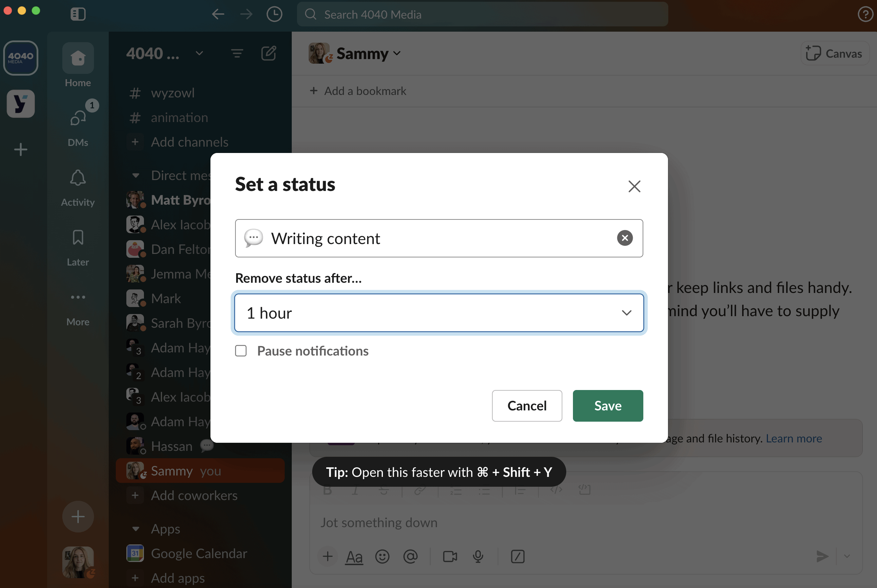This screenshot has width=877, height=588.
Task: Open the help question mark icon
Action: tap(865, 14)
